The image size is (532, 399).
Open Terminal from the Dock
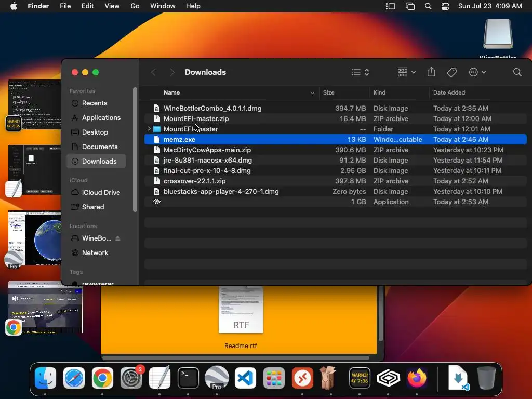pos(188,378)
